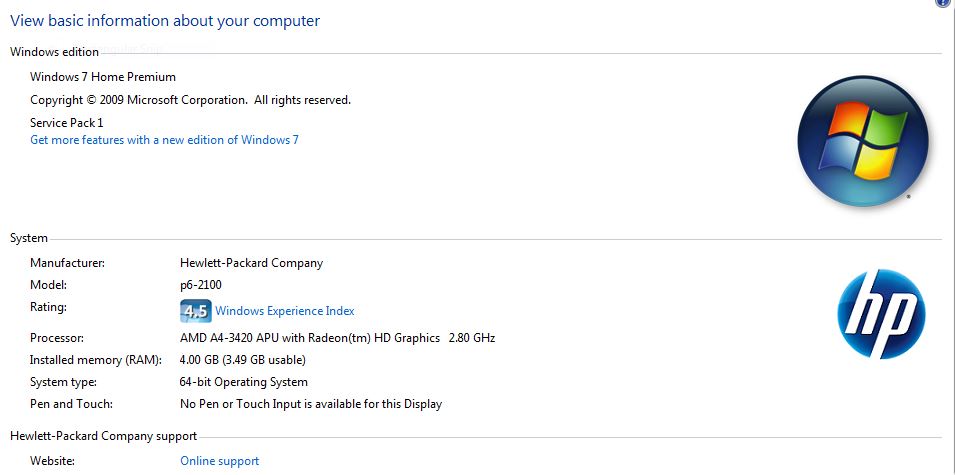This screenshot has height=475, width=955.
Task: Click the Windows 7 Home Premium text
Action: (103, 77)
